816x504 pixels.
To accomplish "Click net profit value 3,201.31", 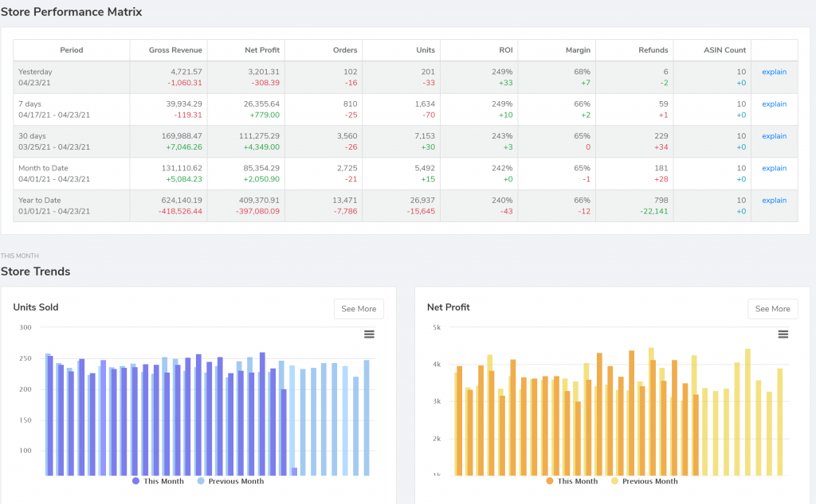I will point(264,72).
